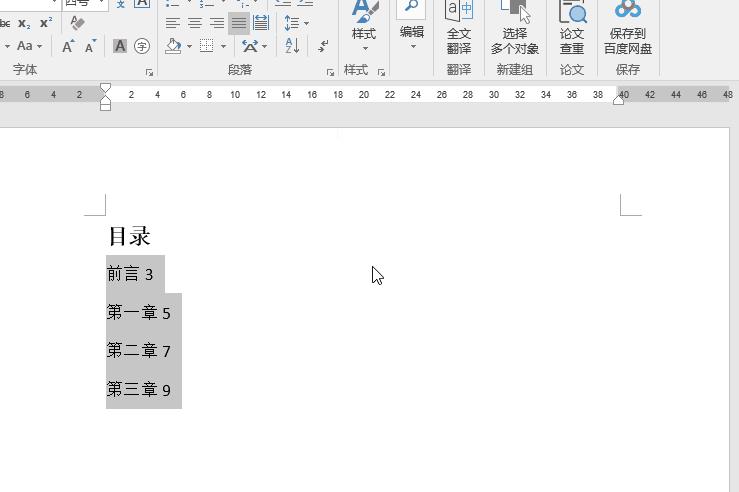This screenshot has width=739, height=492.
Task: Click the left indent square ruler marker
Action: (x=106, y=107)
